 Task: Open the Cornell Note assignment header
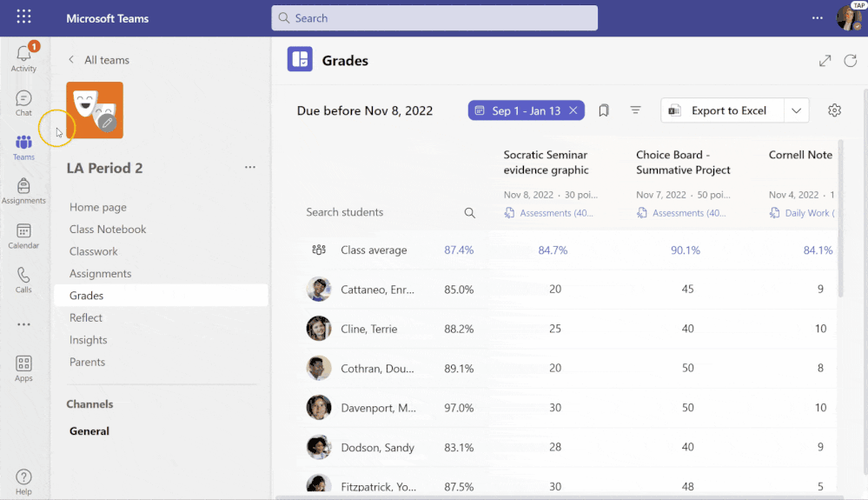[800, 155]
